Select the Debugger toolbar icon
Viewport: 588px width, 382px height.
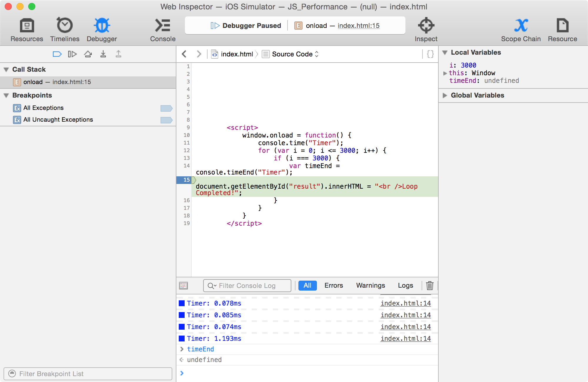point(102,26)
